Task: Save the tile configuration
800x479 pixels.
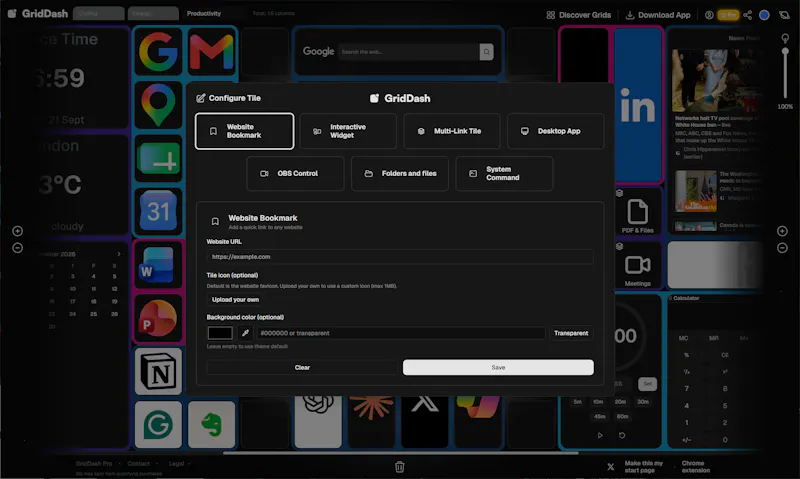Action: [498, 367]
